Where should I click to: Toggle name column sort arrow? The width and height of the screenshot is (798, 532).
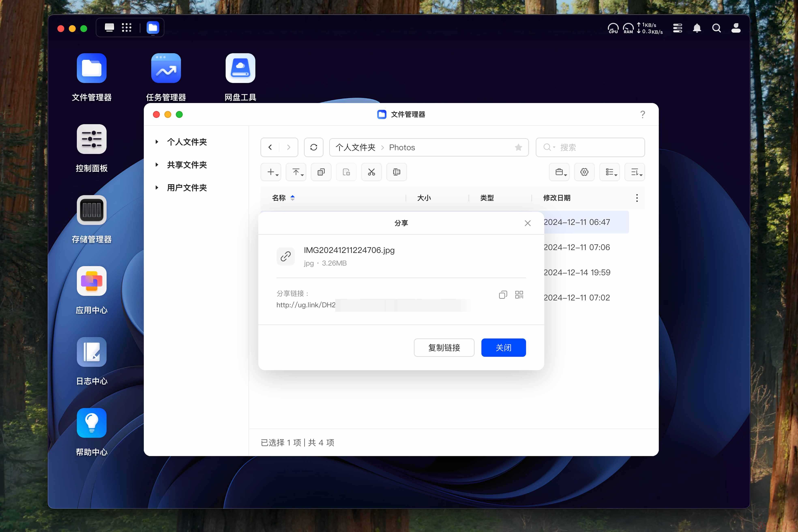pos(293,198)
